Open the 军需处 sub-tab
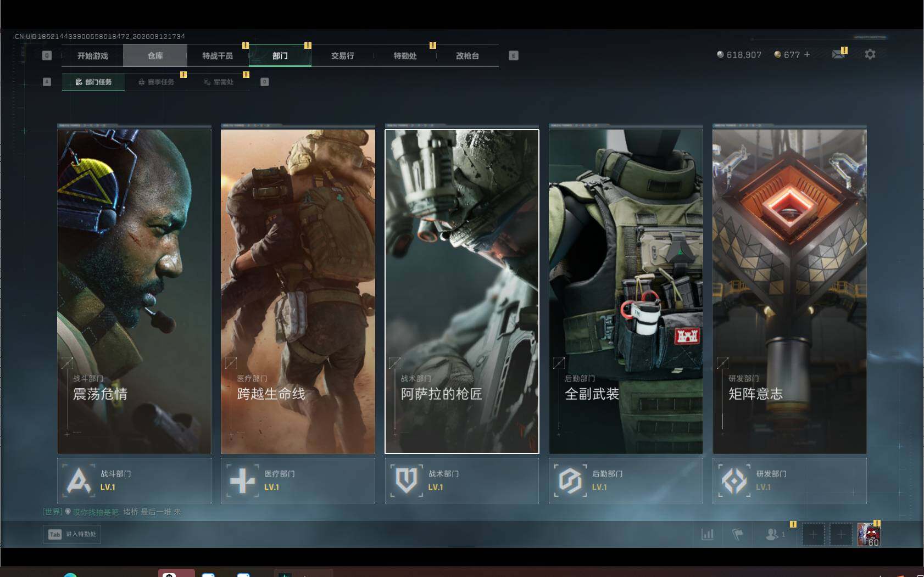 (219, 82)
